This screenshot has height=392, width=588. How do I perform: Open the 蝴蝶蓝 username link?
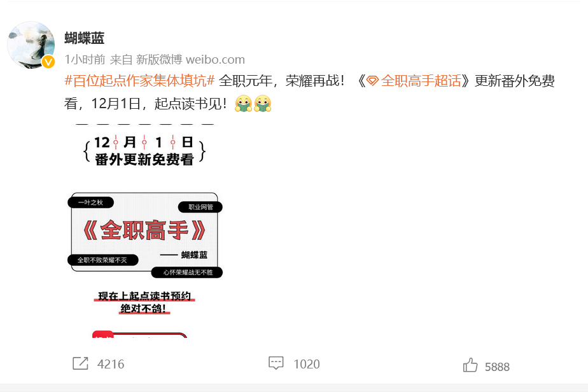85,38
